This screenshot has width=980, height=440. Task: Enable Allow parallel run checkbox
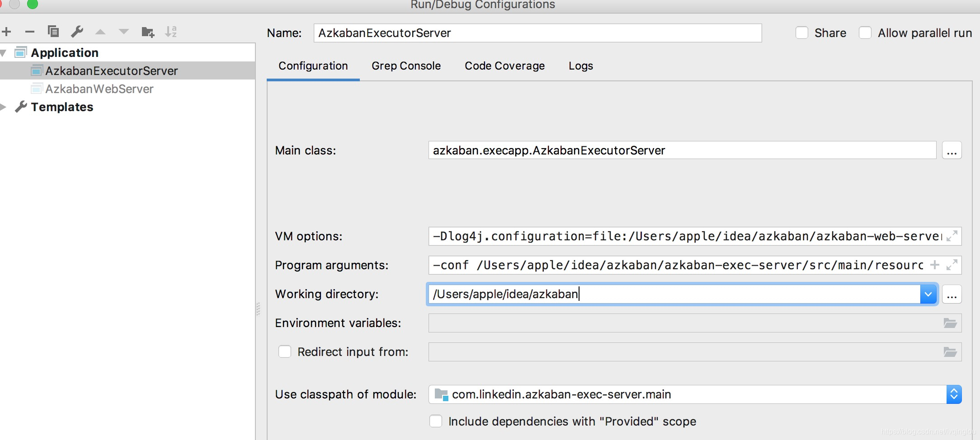[865, 33]
